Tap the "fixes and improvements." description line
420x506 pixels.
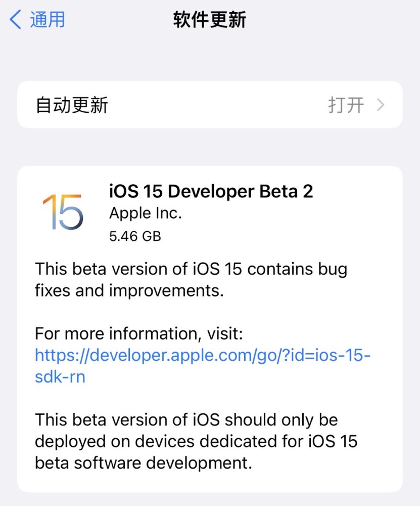[x=129, y=290]
